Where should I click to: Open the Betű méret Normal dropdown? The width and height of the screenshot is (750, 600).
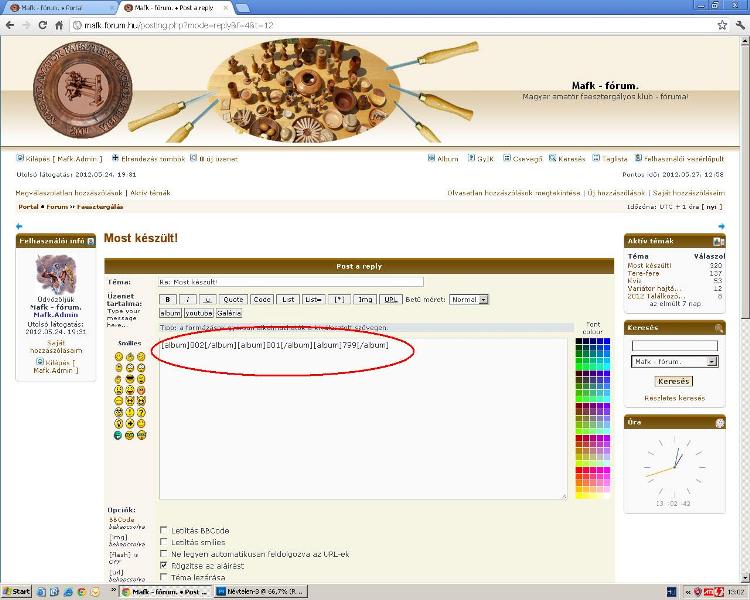469,299
